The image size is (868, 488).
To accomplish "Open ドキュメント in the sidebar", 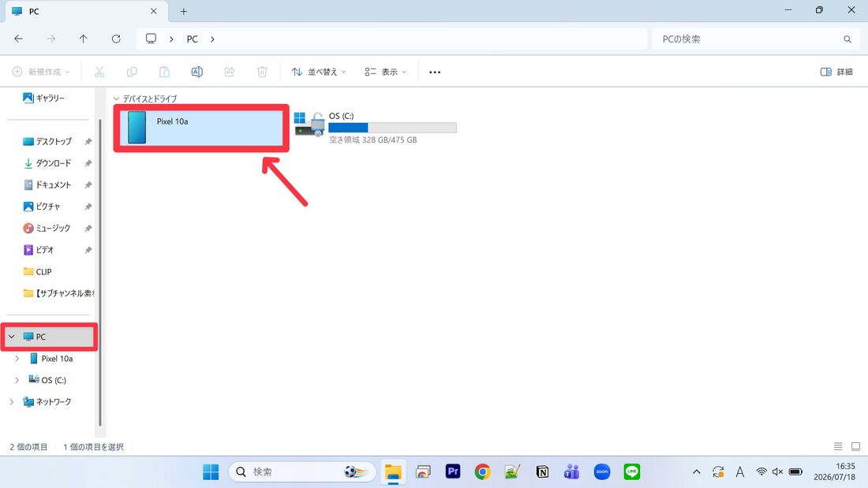I will (x=47, y=184).
